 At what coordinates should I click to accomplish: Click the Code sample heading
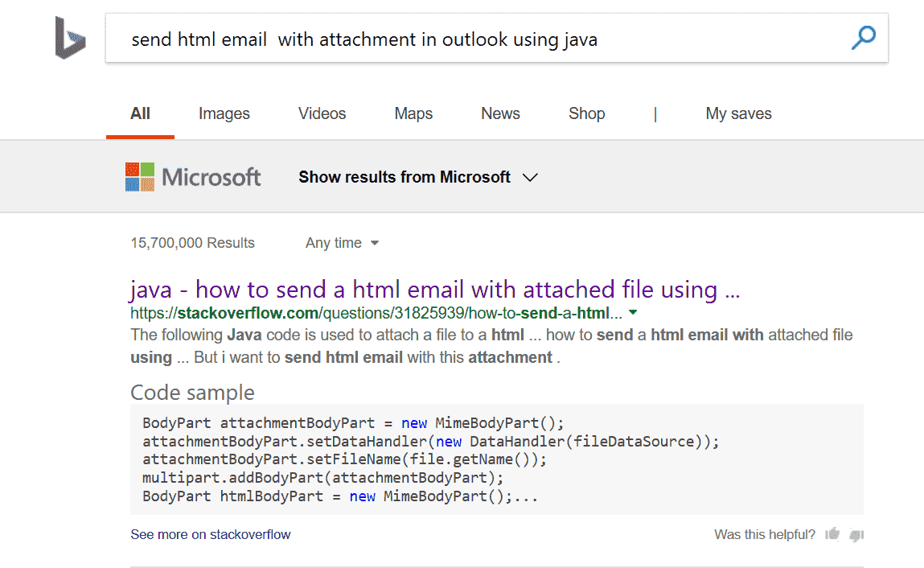point(193,393)
